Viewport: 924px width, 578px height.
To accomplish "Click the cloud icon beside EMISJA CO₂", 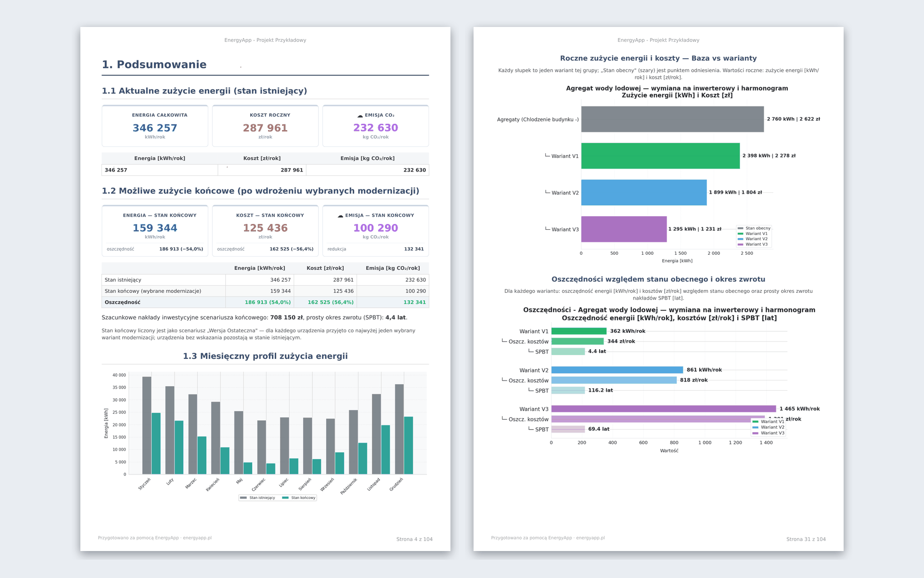I will coord(360,116).
